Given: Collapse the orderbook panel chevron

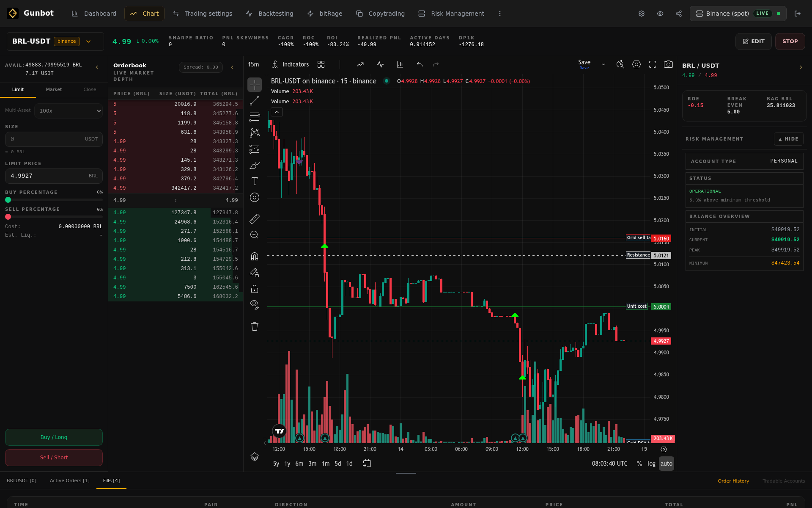Looking at the screenshot, I should [232, 67].
